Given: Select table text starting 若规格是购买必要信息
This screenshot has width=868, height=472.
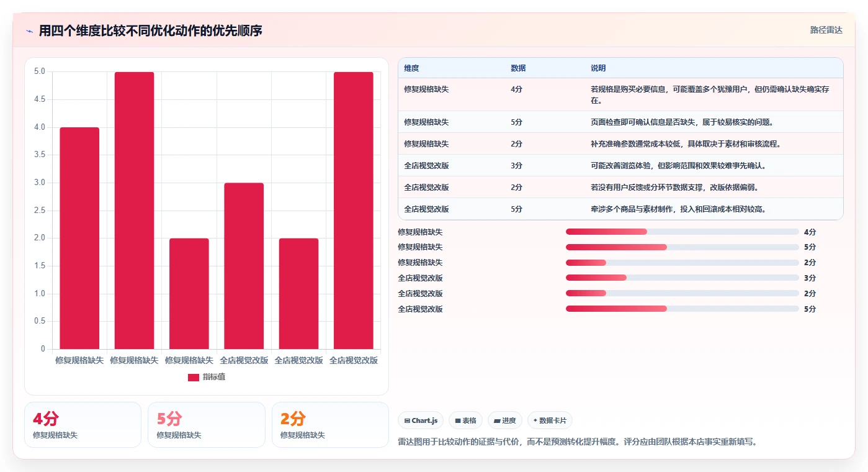Looking at the screenshot, I should click(710, 94).
